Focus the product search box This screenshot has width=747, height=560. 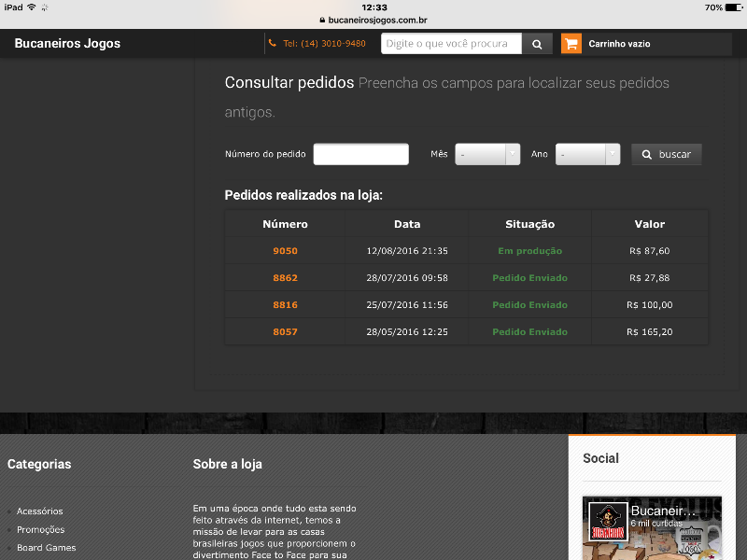tap(452, 44)
